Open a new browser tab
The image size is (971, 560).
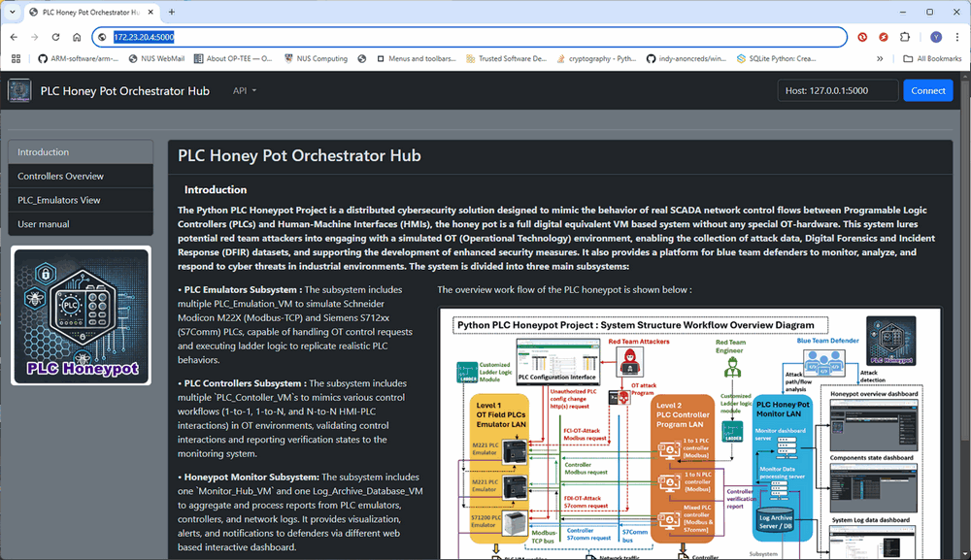click(x=172, y=12)
